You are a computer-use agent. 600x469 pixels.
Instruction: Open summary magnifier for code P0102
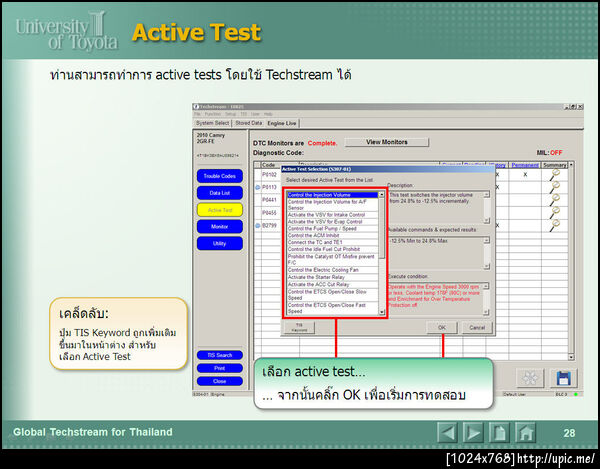(x=554, y=175)
